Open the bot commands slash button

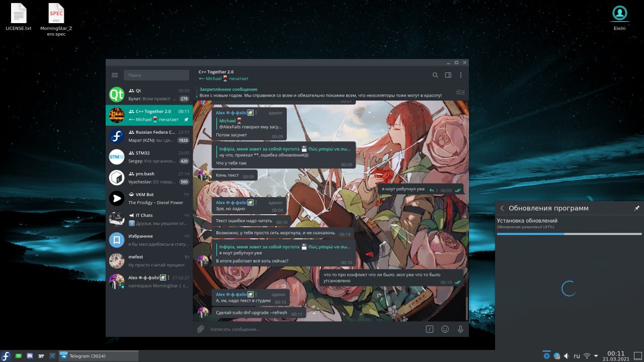coord(430,329)
